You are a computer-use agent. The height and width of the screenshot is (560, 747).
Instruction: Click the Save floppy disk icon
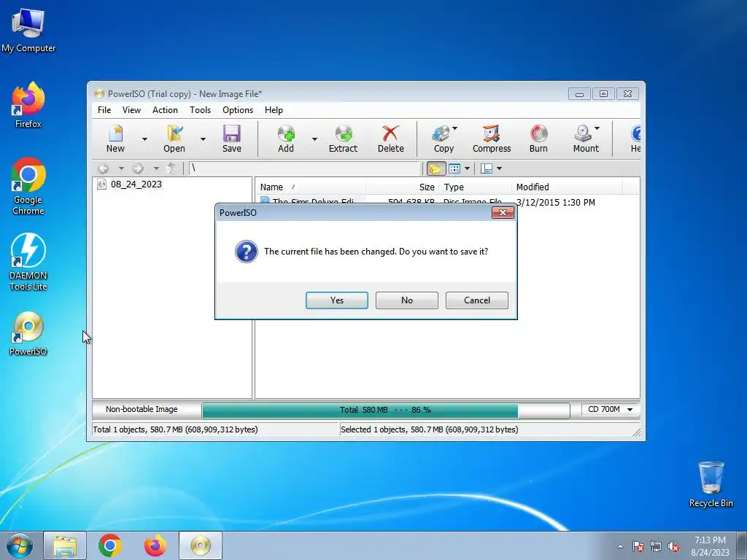[231, 134]
